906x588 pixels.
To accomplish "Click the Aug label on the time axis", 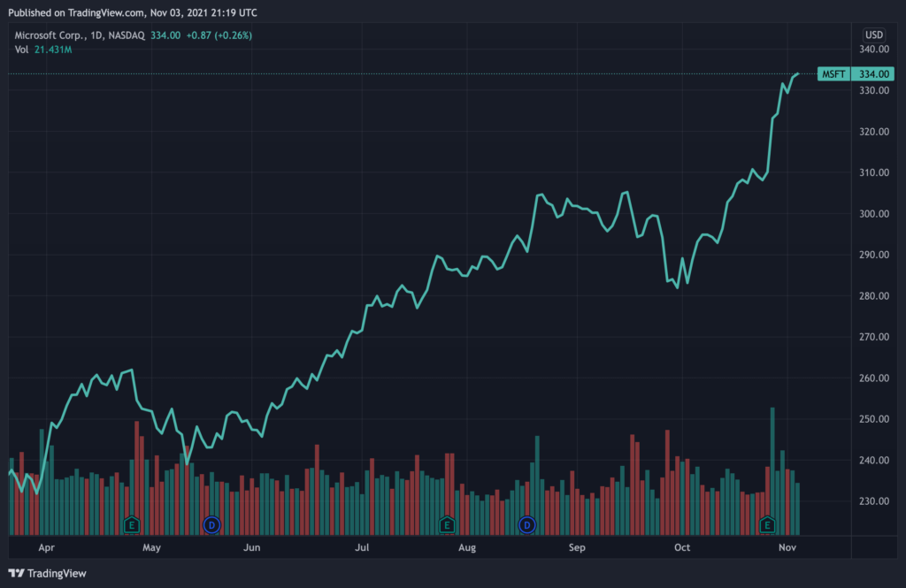I will pyautogui.click(x=467, y=547).
